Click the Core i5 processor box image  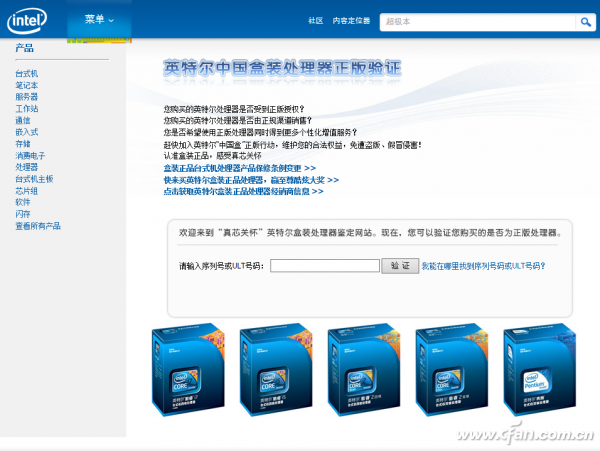pos(276,370)
